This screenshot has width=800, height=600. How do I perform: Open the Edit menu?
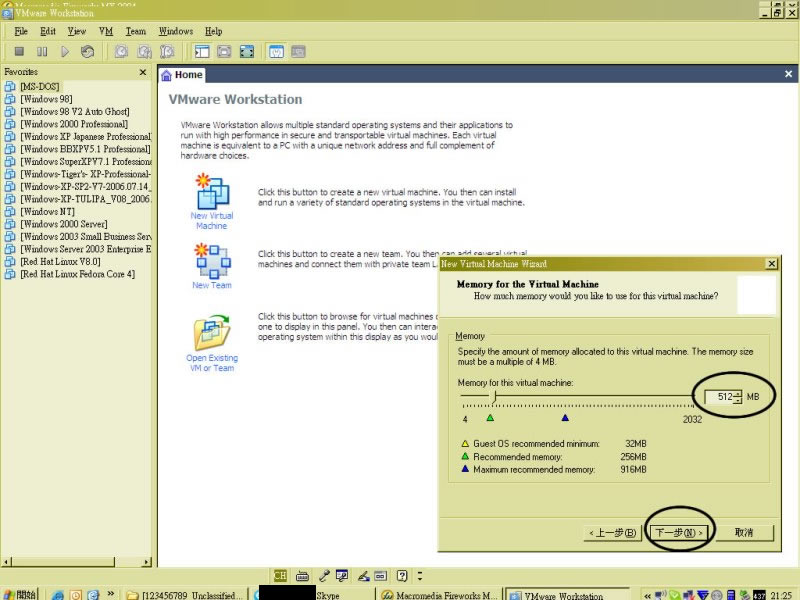coord(48,31)
